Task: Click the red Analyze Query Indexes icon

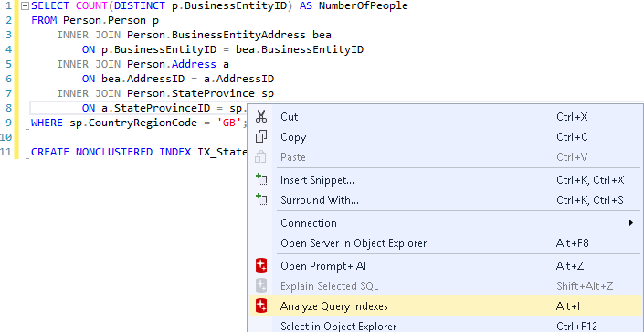Action: (261, 306)
